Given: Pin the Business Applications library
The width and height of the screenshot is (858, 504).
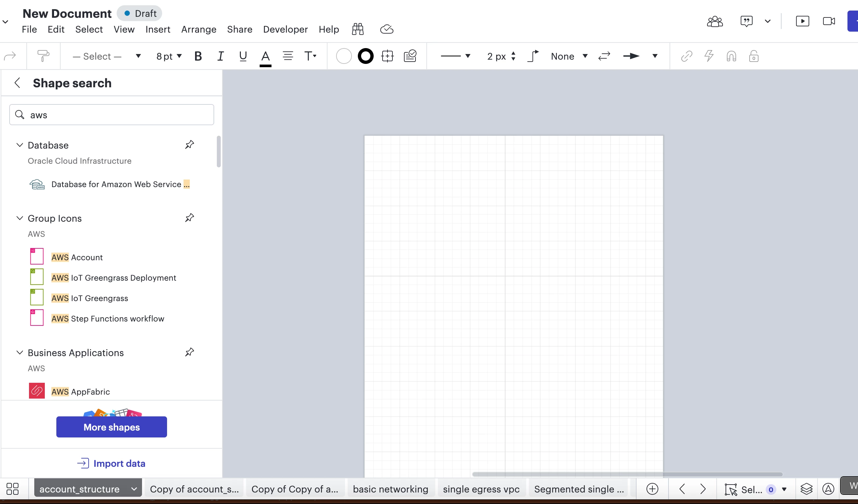Looking at the screenshot, I should click(x=189, y=352).
